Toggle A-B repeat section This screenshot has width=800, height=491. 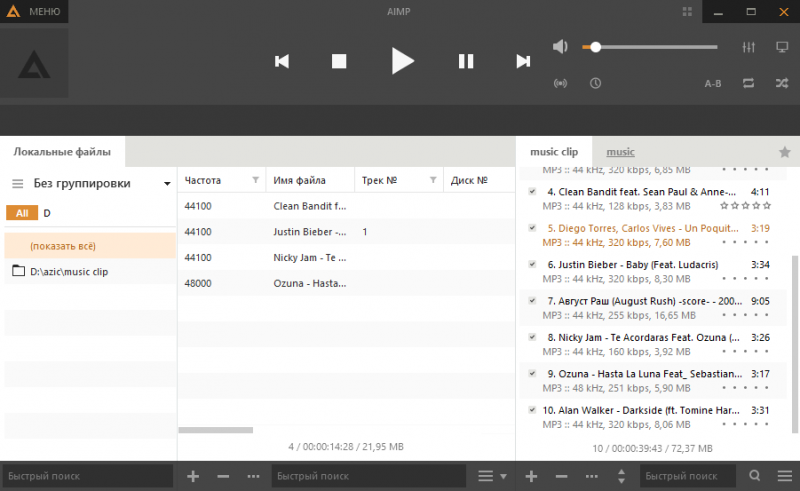[x=713, y=84]
